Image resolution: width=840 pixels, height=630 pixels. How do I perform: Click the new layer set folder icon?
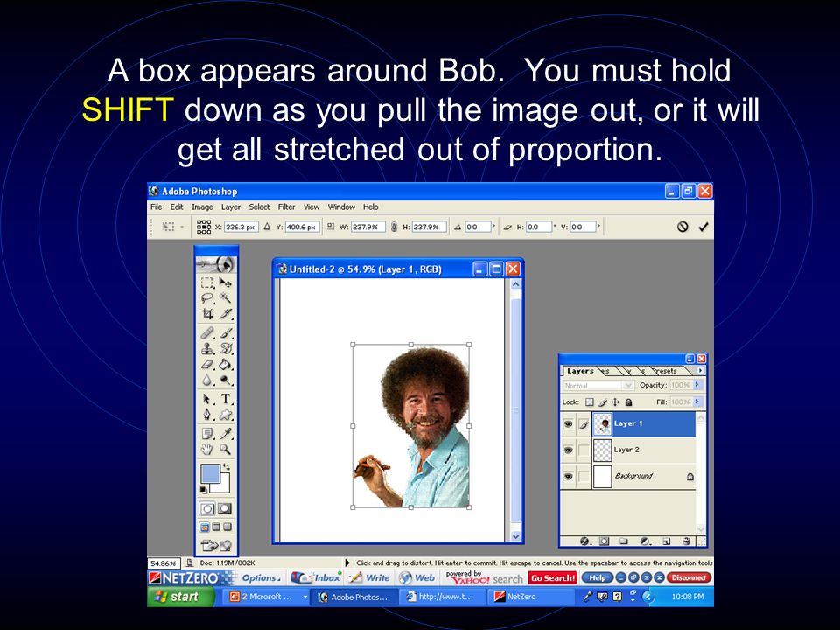coord(624,541)
